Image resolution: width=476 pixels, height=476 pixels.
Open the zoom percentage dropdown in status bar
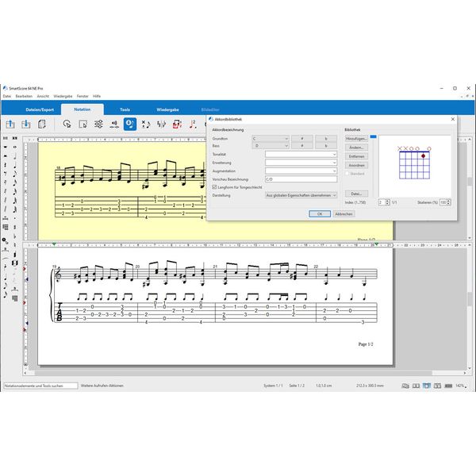tap(462, 386)
